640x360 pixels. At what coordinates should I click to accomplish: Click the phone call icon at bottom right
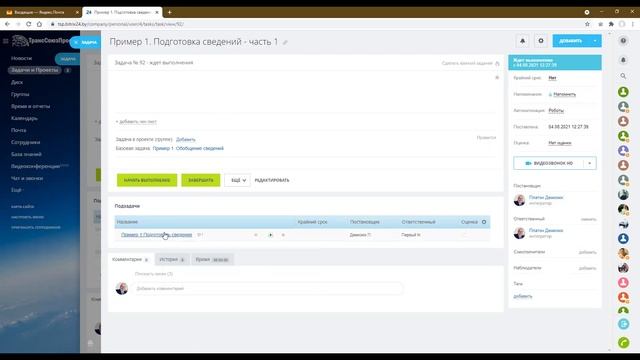[x=623, y=342]
